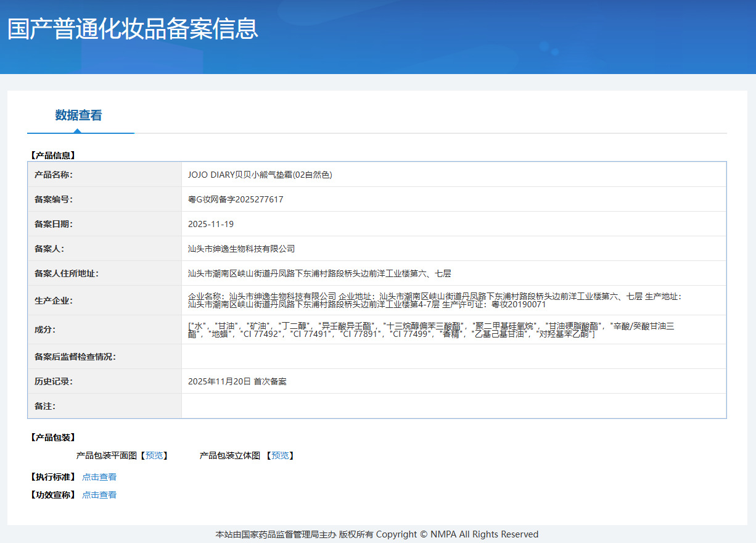This screenshot has height=543, width=756.
Task: Select registrant 汕头市绅逸生物科技有限公司 in 备案人 row
Action: [241, 249]
